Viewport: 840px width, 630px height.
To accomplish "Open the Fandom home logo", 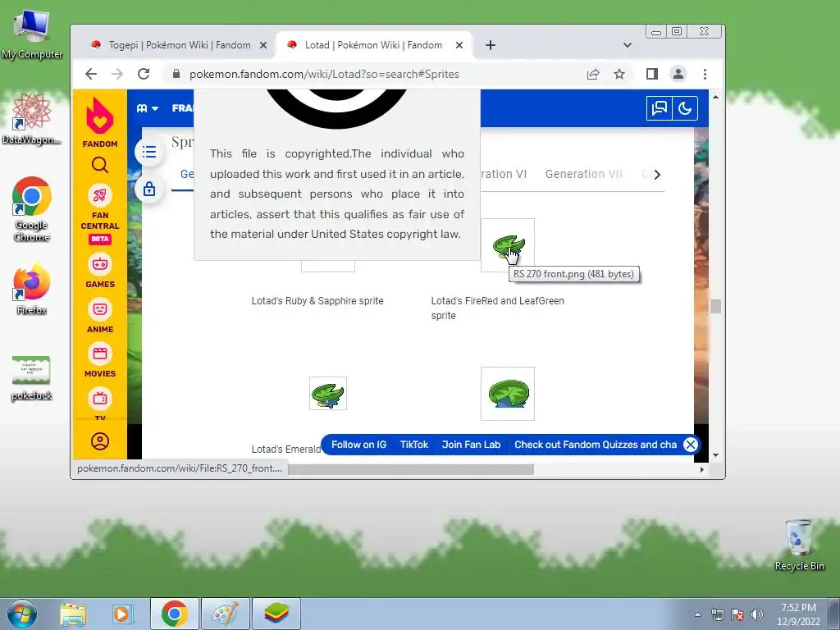I will click(x=99, y=122).
